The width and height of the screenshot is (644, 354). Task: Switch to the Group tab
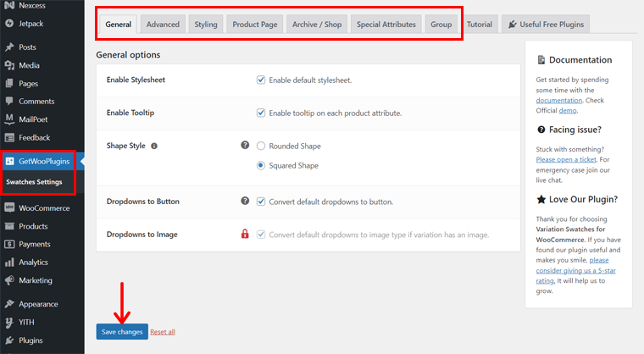(441, 25)
